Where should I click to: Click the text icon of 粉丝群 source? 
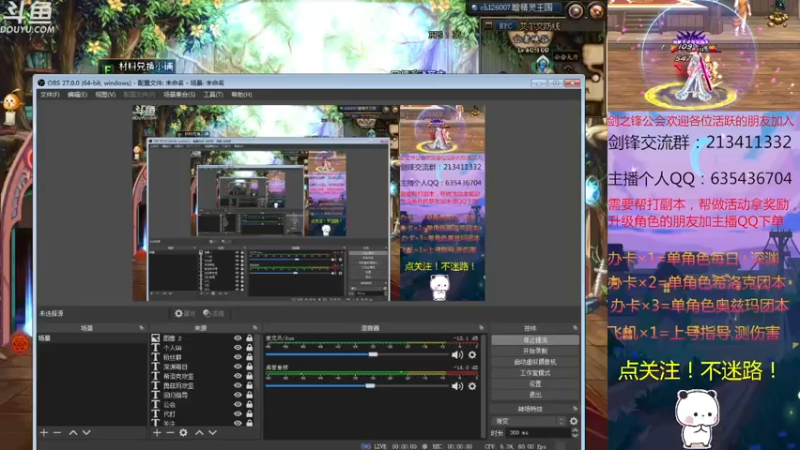156,357
